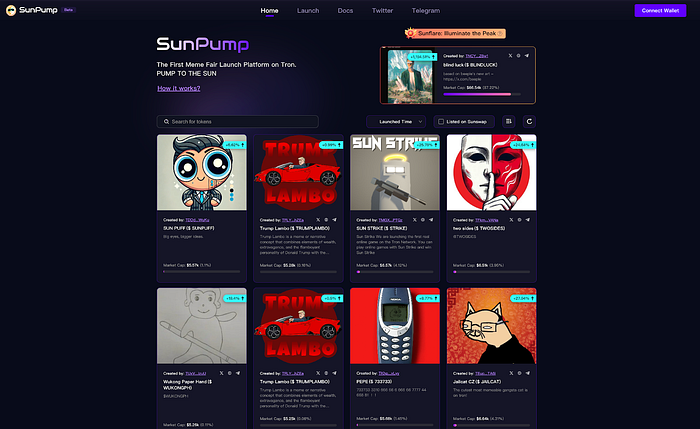
Task: Open Telegram icon on Trump Lambo $5.25k card
Action: (x=334, y=373)
